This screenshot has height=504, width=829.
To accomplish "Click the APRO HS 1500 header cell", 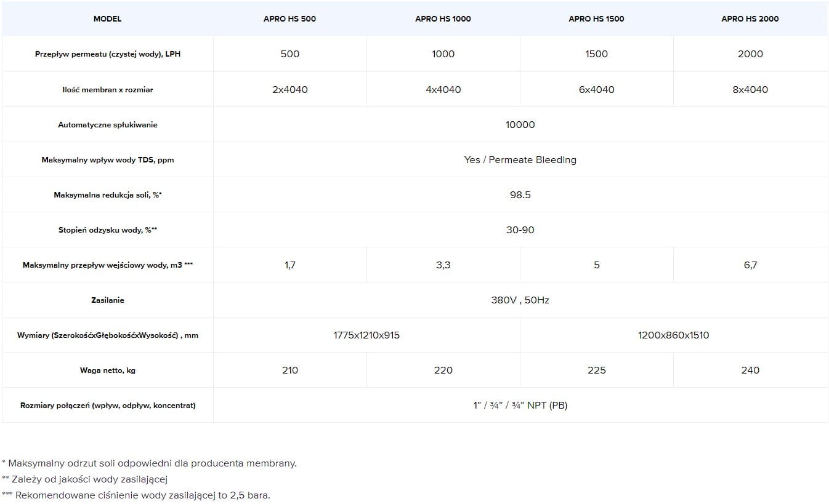I will pos(596,19).
